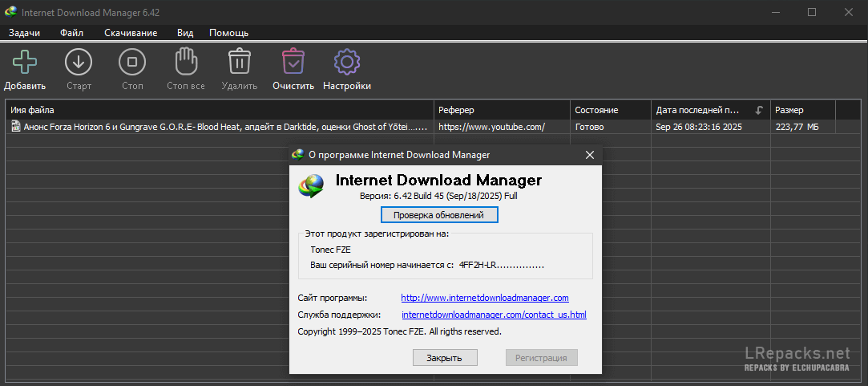The height and width of the screenshot is (386, 868).
Task: Click the Clear completed downloads icon
Action: coord(293,62)
